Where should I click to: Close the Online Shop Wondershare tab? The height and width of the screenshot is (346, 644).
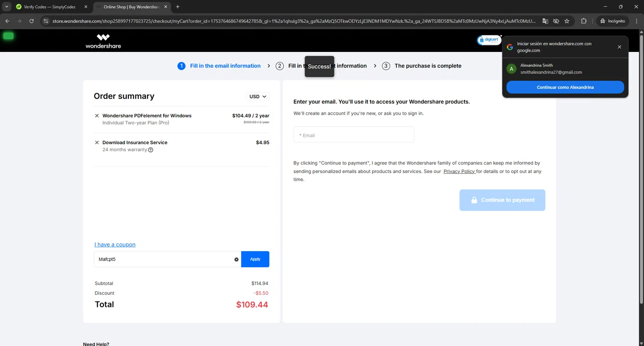[166, 7]
